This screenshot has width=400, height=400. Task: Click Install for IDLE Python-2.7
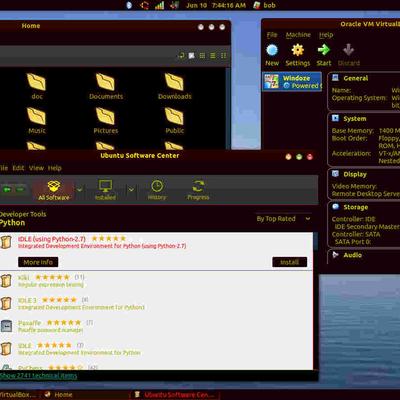click(x=289, y=262)
